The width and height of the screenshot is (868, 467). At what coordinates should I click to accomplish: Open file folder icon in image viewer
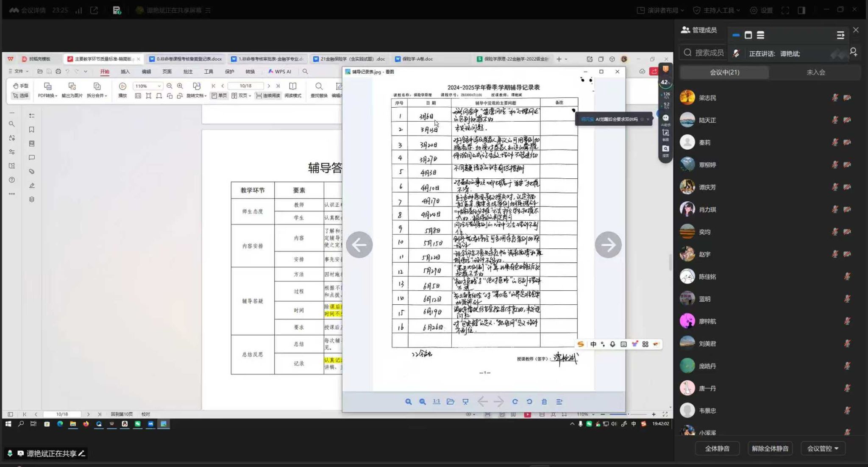tap(451, 402)
